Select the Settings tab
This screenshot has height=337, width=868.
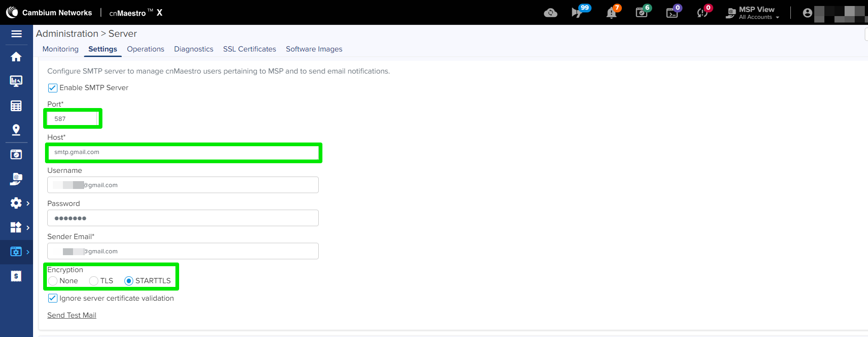coord(103,49)
